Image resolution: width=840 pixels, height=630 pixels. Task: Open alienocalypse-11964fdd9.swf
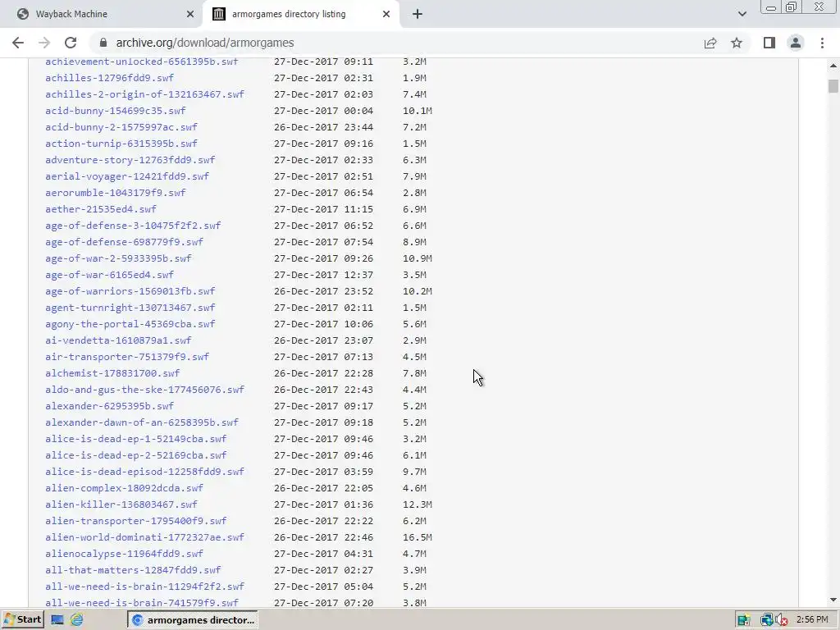125,554
